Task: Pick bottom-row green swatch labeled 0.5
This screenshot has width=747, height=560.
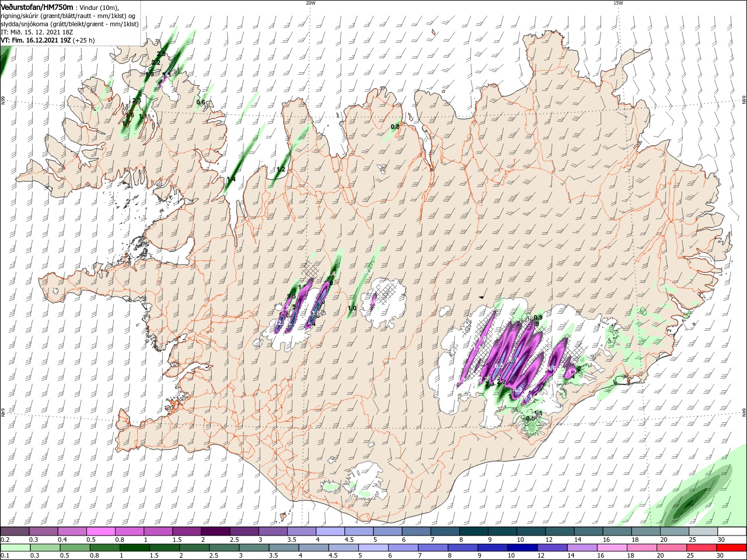Action: (75, 548)
